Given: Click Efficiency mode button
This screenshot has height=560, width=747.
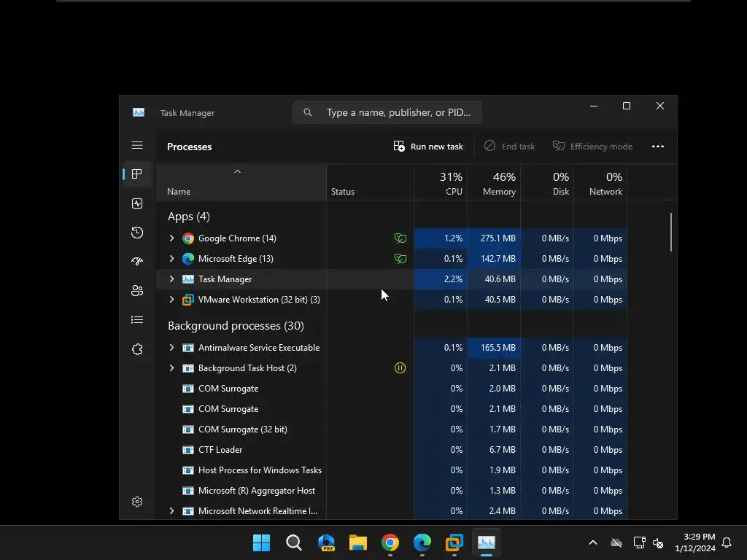Looking at the screenshot, I should (x=592, y=147).
